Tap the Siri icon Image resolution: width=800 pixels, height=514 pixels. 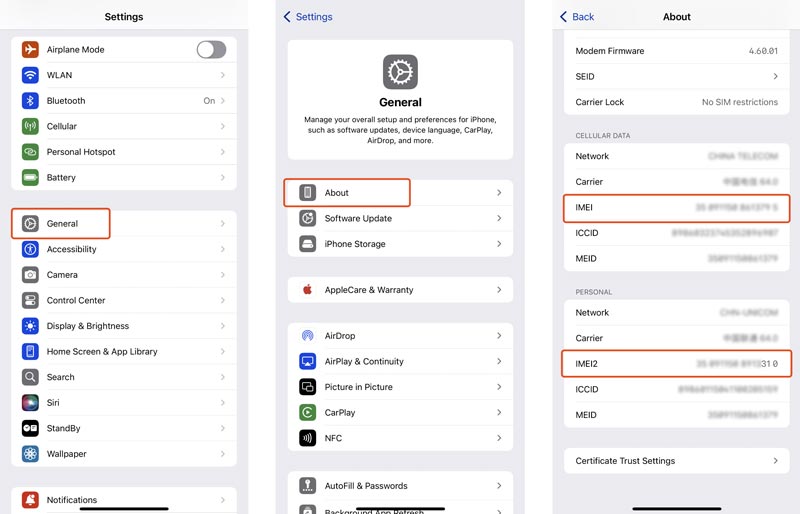(30, 402)
